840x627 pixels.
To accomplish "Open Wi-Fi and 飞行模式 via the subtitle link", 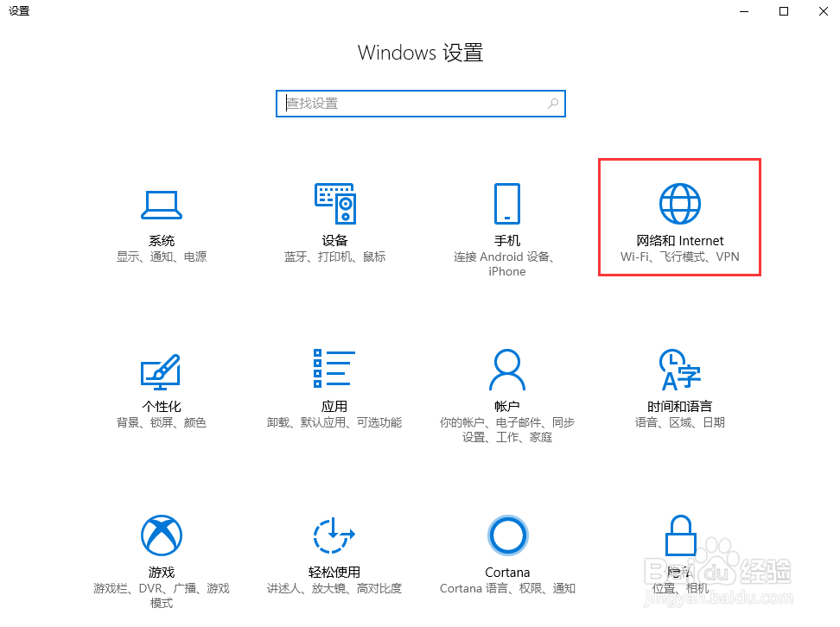I will tap(679, 256).
